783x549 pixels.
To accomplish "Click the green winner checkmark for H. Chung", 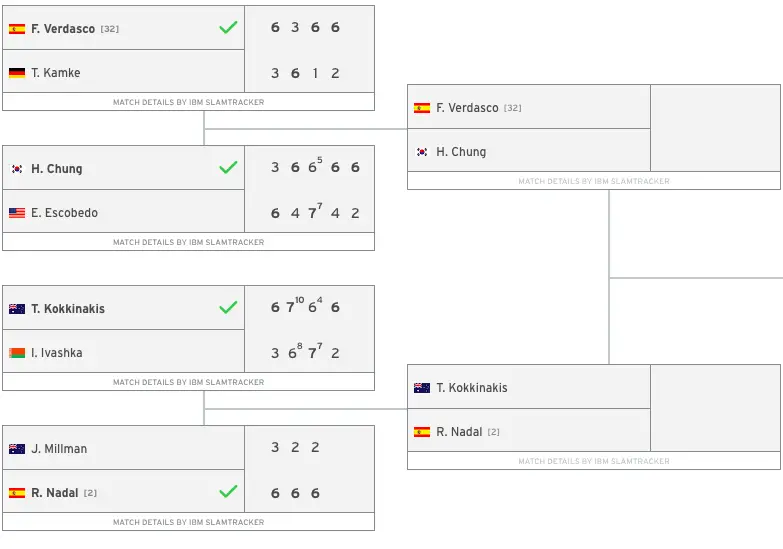I will point(228,167).
